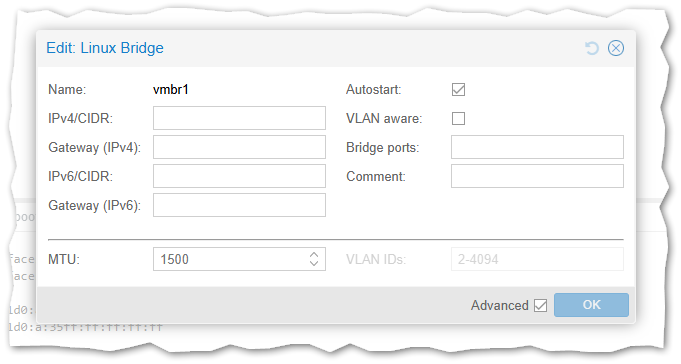
Task: Confirm changes with the OK button
Action: pyautogui.click(x=591, y=305)
